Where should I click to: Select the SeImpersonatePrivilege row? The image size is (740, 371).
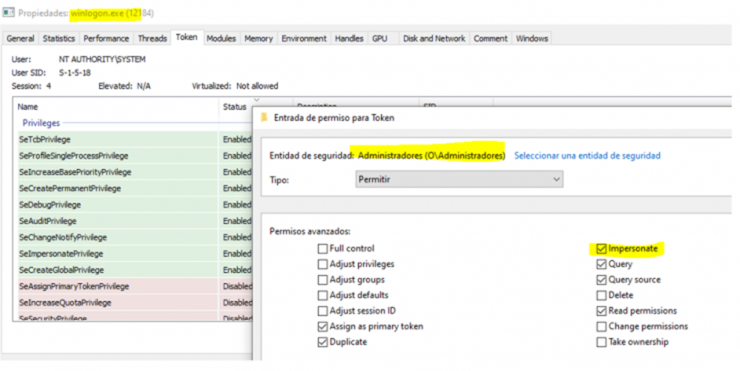[117, 254]
